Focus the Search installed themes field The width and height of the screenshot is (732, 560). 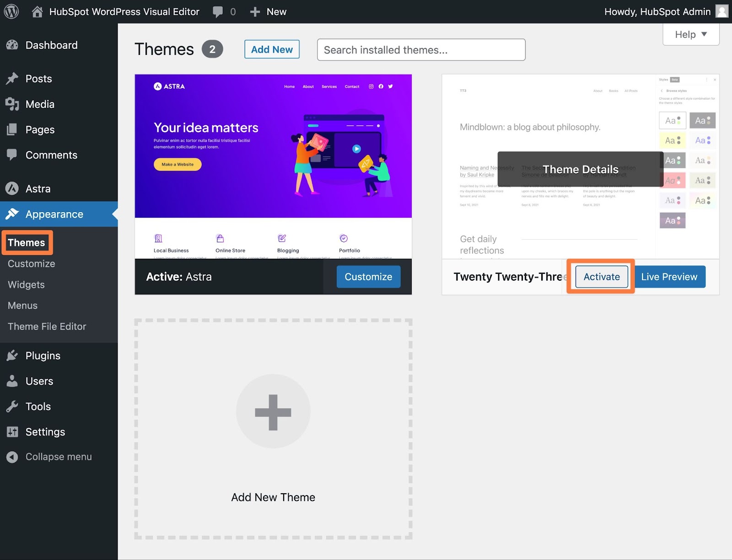pyautogui.click(x=421, y=49)
